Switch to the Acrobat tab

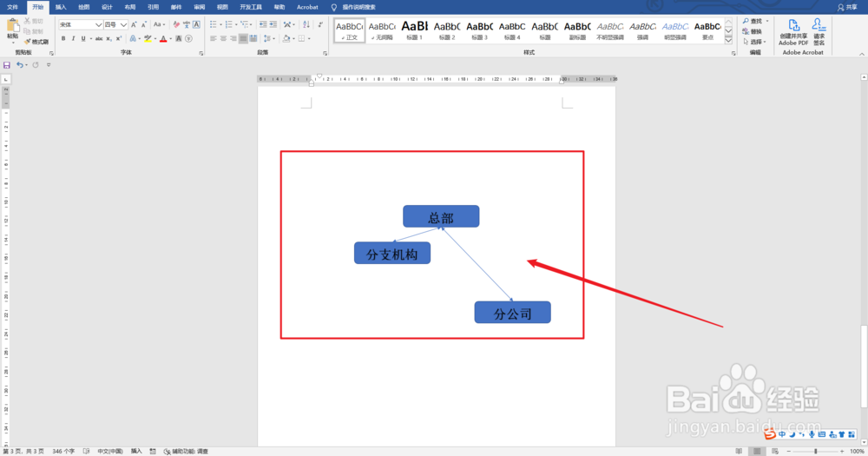[x=307, y=7]
